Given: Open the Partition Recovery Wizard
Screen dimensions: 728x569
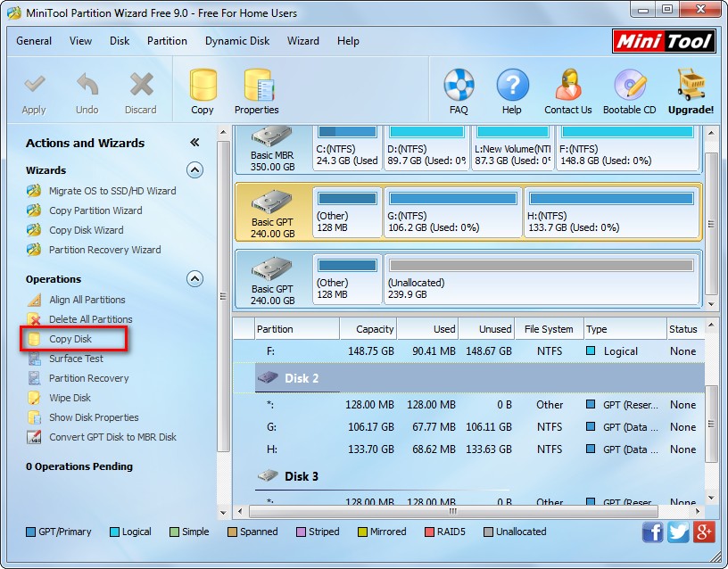Looking at the screenshot, I should [105, 249].
